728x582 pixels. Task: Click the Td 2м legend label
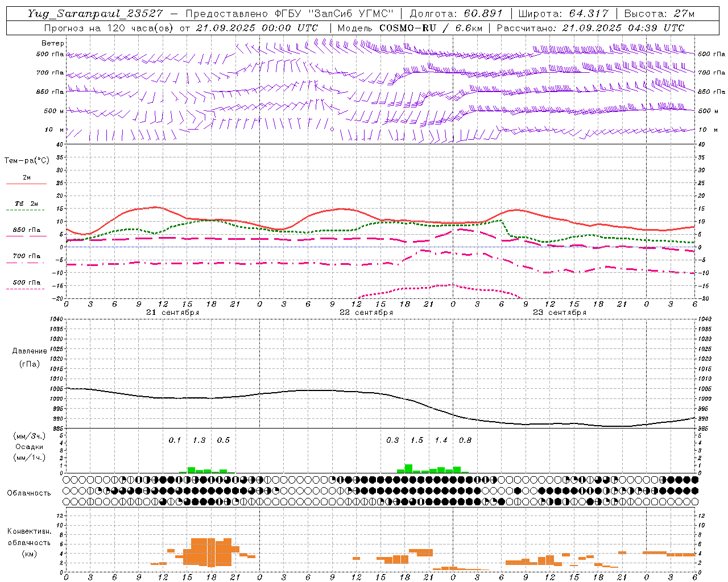[x=27, y=203]
